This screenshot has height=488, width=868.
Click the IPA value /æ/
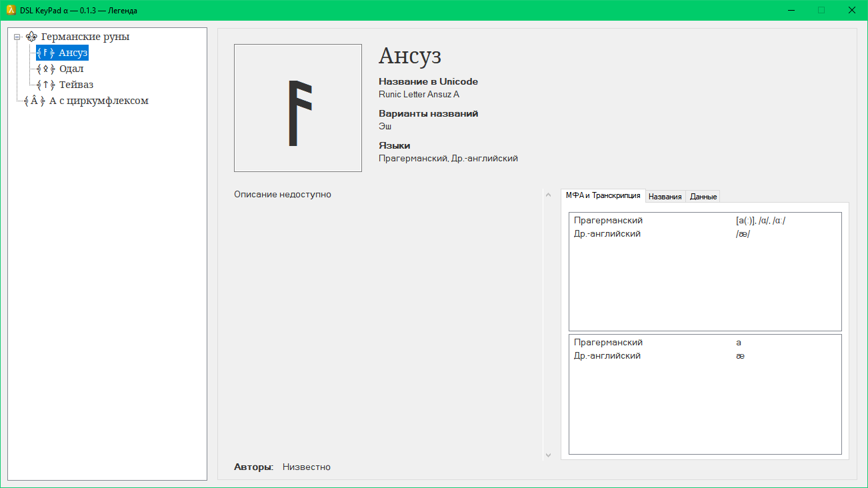pyautogui.click(x=743, y=233)
